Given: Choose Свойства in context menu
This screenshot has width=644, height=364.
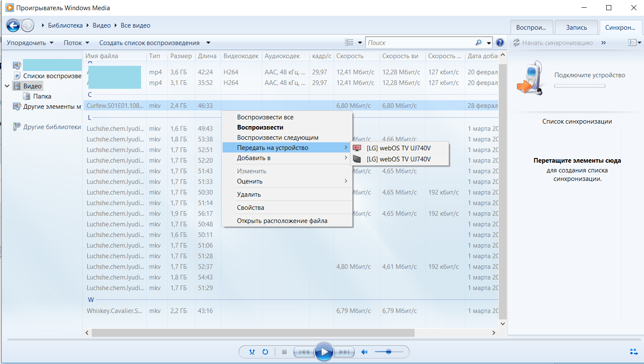Looking at the screenshot, I should pos(251,208).
